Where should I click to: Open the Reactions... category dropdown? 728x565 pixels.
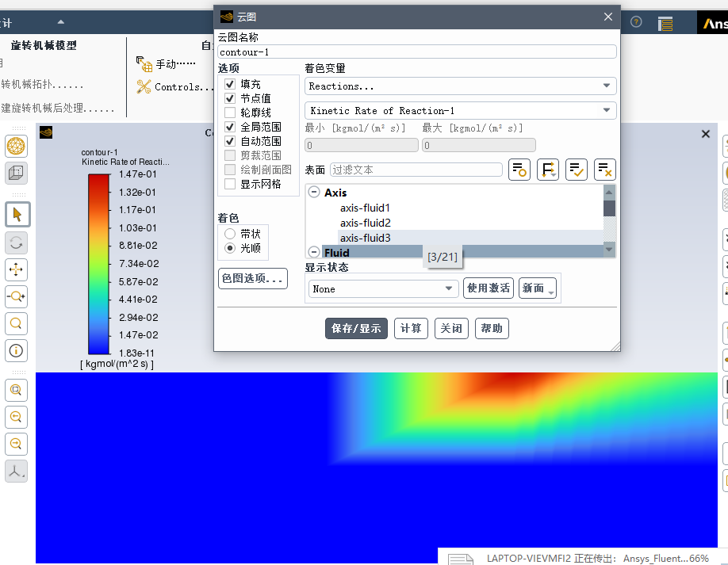pyautogui.click(x=460, y=86)
